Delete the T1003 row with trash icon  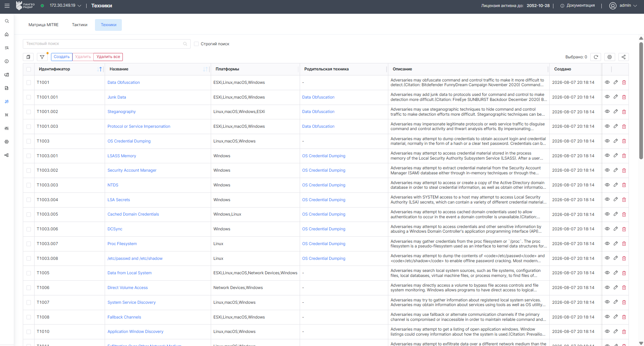(624, 141)
